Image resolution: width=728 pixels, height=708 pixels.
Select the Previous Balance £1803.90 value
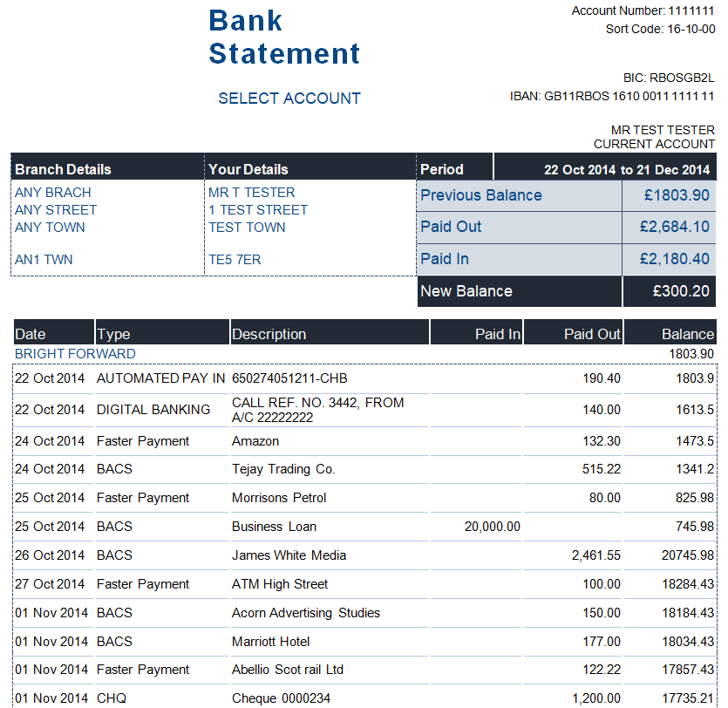coord(677,195)
